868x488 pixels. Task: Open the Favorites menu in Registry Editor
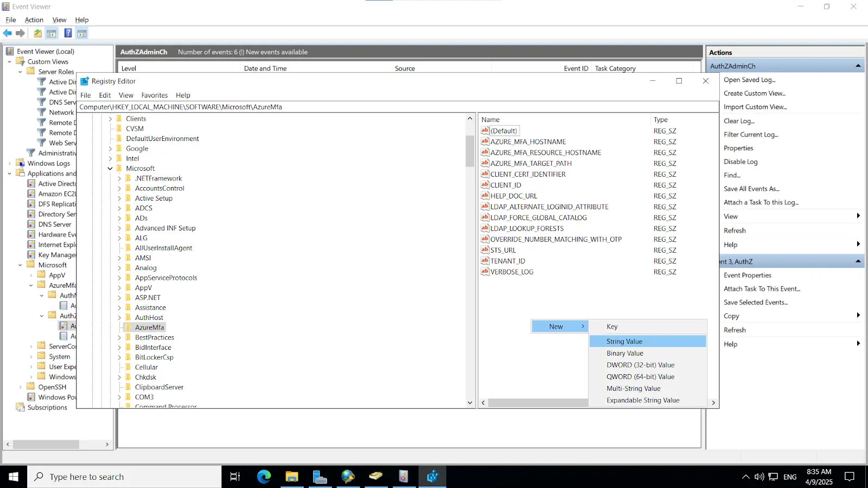[154, 95]
